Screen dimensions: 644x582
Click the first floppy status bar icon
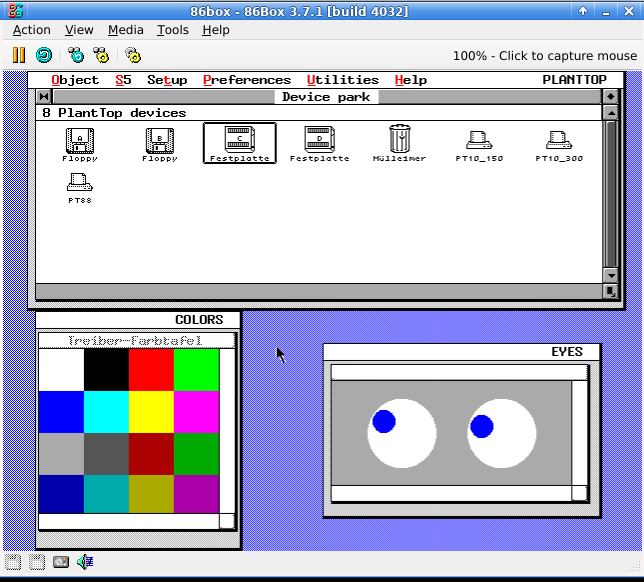13,562
